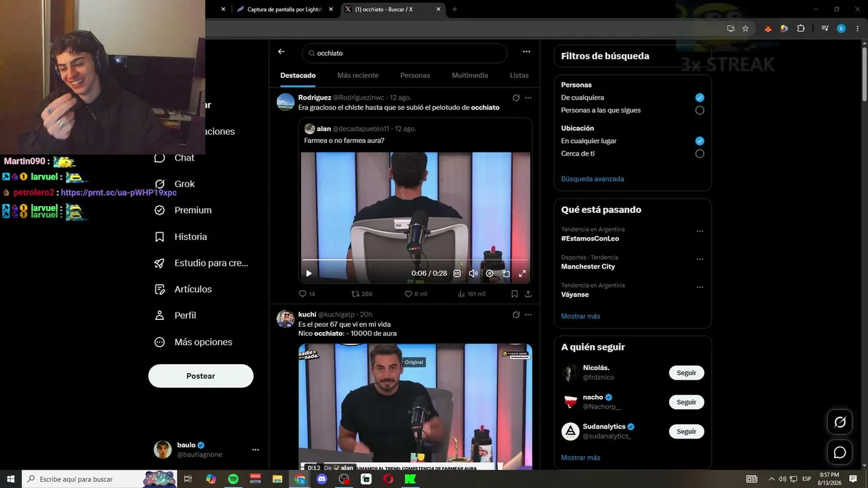868x488 pixels.
Task: Mute the video with the speaker icon
Action: pos(473,274)
